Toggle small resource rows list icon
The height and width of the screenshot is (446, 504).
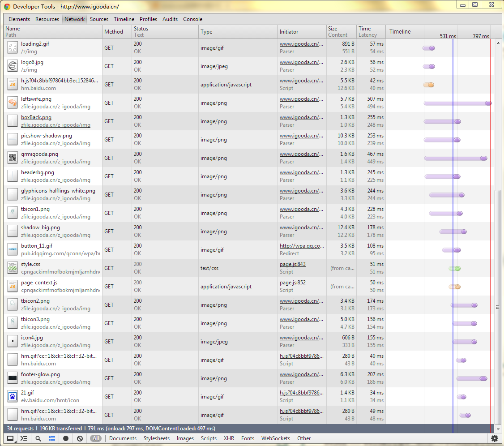(x=52, y=438)
